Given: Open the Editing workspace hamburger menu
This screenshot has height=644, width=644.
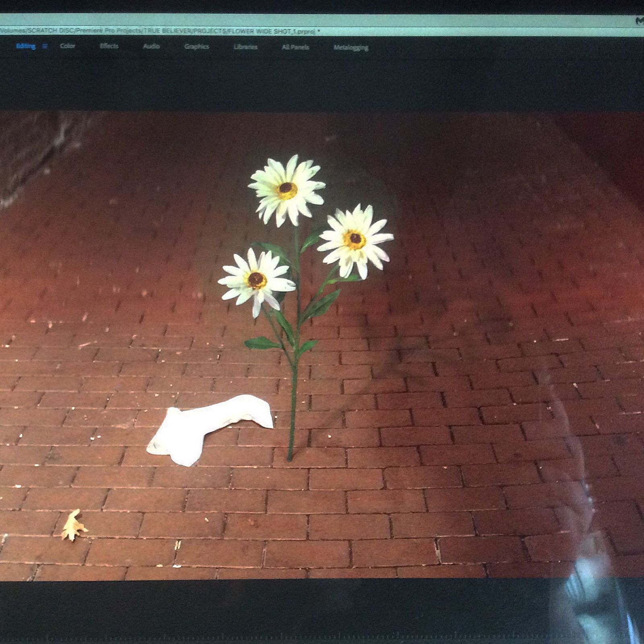Looking at the screenshot, I should pyautogui.click(x=45, y=46).
